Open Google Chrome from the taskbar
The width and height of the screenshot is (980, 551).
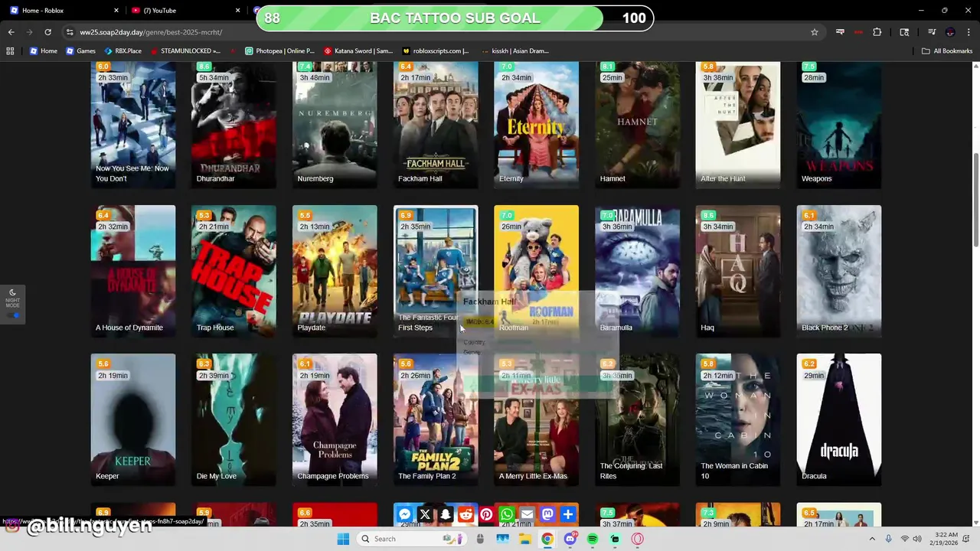(547, 539)
